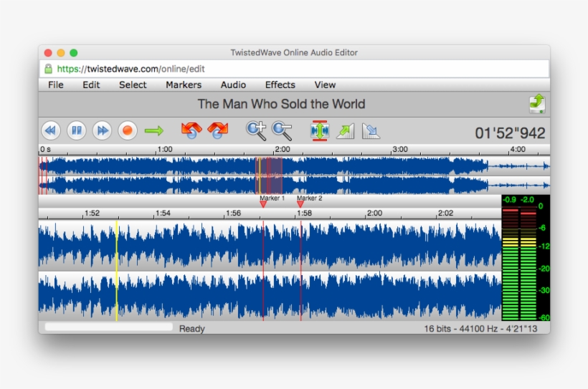Screen dimensions: 588x389
Task: Pause playback with the pause button
Action: tap(77, 130)
